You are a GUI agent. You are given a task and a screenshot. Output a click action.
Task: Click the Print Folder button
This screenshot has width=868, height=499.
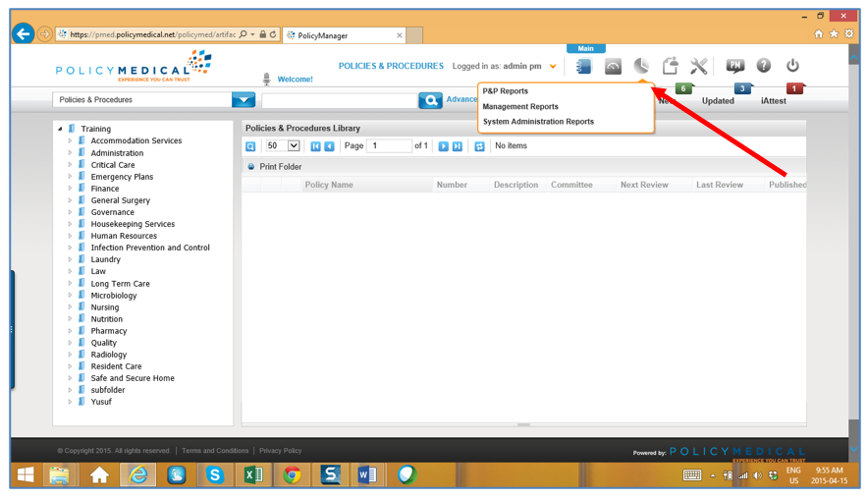[274, 167]
